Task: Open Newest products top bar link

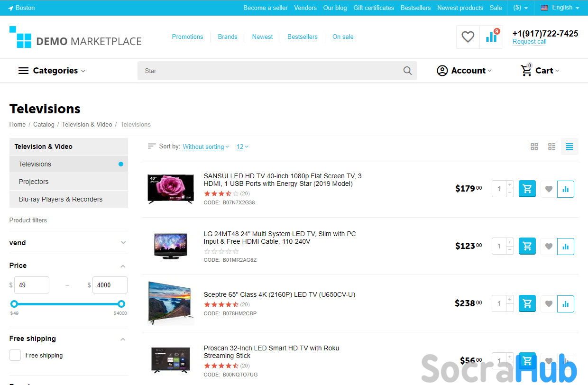Action: pos(460,8)
